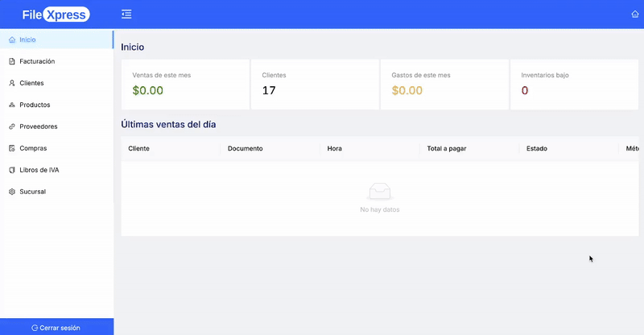The width and height of the screenshot is (644, 335).
Task: Click the green $0.00 sales value
Action: [148, 90]
